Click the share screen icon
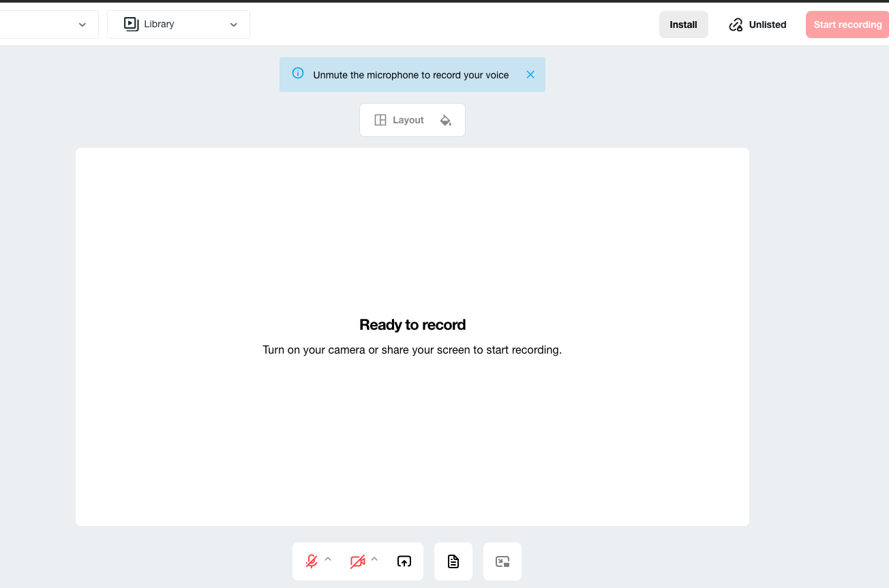This screenshot has height=588, width=889. (404, 561)
